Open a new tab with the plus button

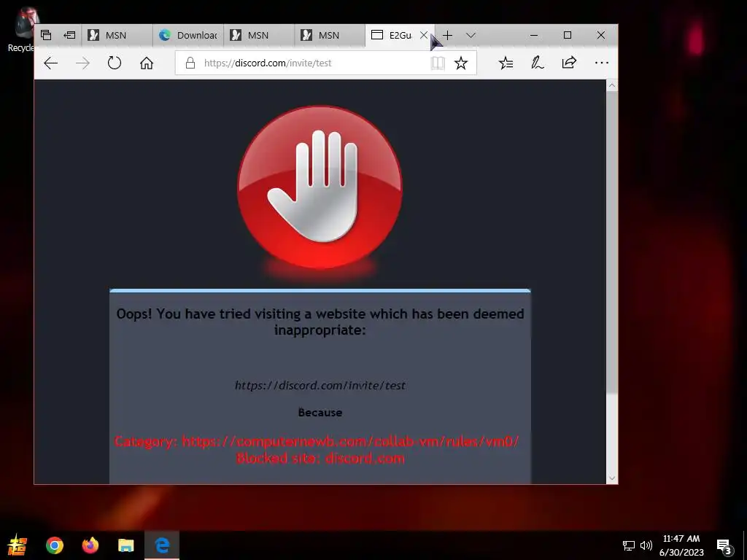tap(447, 35)
